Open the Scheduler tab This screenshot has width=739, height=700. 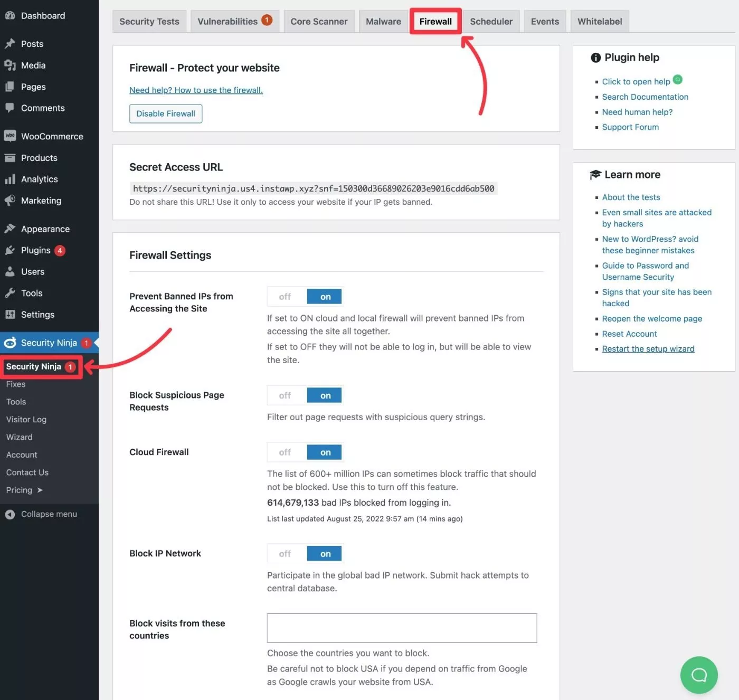tap(491, 22)
